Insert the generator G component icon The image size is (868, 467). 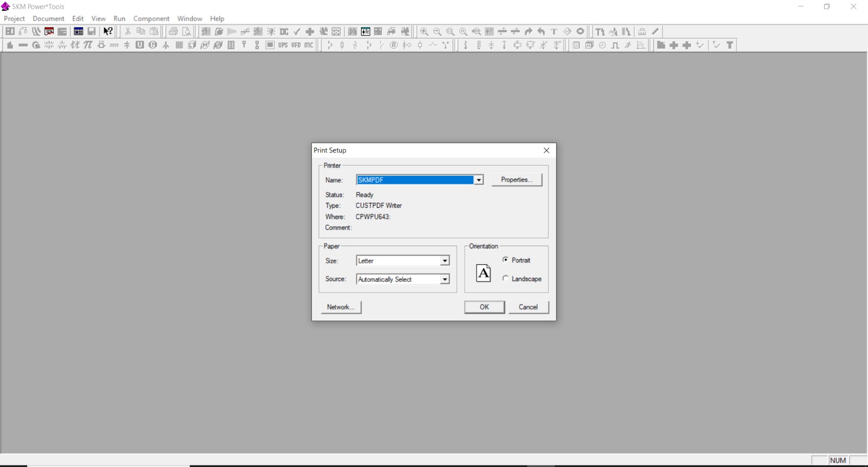[153, 45]
